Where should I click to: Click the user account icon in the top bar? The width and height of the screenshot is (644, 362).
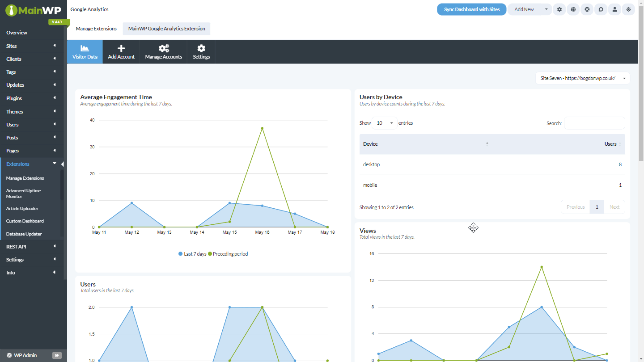point(614,9)
